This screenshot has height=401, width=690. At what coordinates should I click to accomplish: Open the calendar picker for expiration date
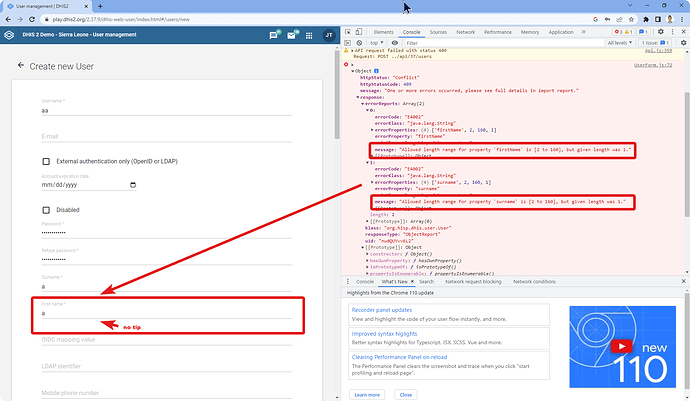point(133,185)
